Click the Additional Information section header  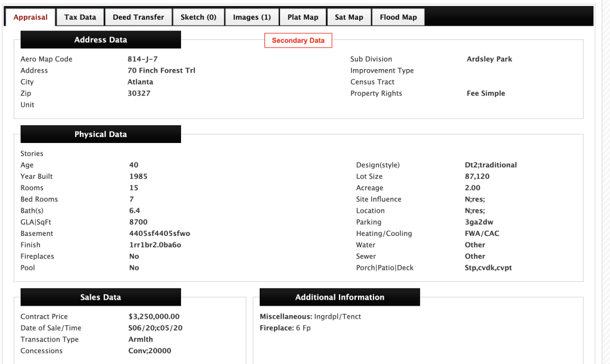click(x=340, y=297)
